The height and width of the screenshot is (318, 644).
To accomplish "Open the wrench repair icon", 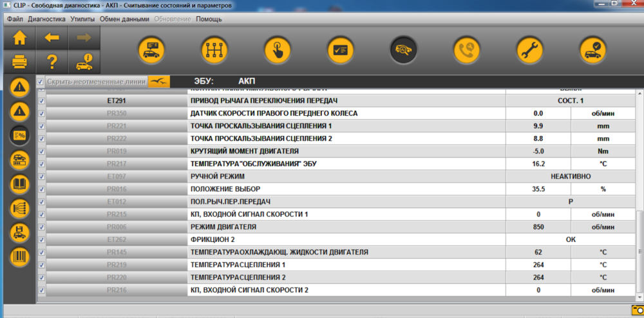I will pyautogui.click(x=530, y=50).
